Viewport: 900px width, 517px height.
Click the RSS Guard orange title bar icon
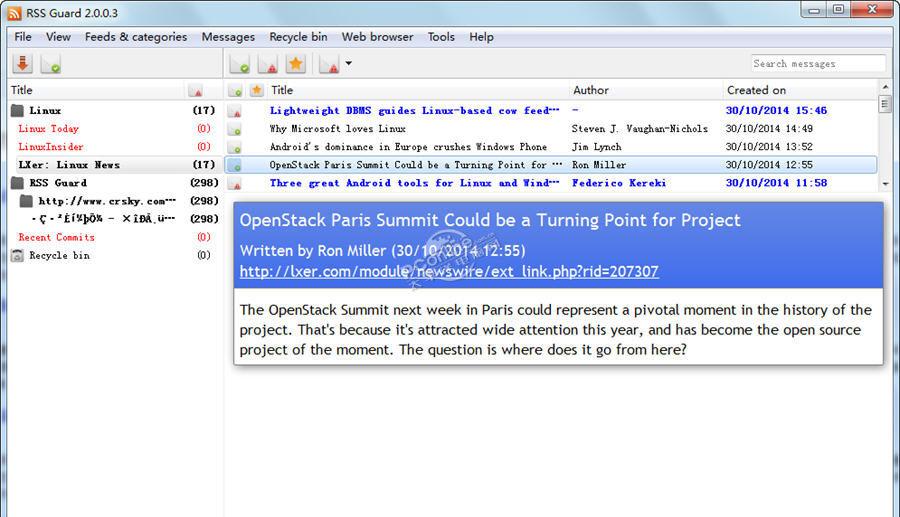point(15,13)
